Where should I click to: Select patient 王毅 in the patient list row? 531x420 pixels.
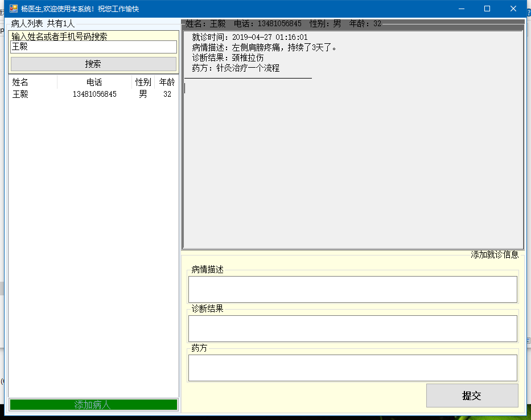pos(20,94)
